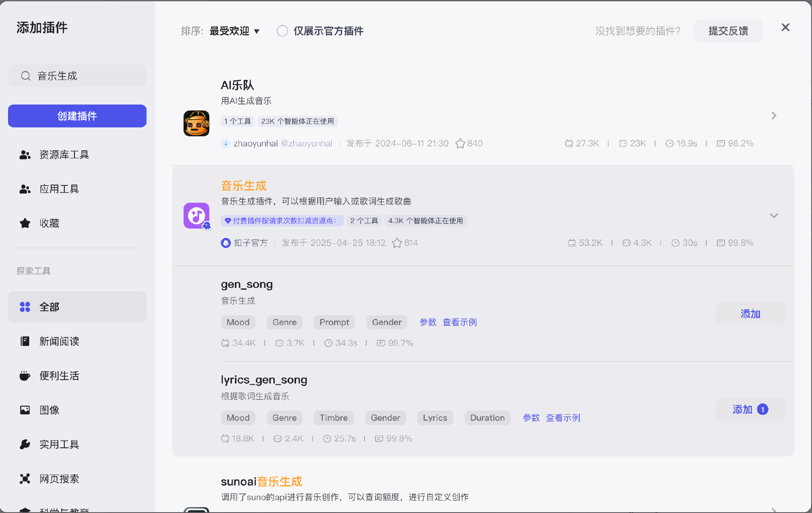The image size is (812, 513).
Task: Select the 资源库工具 people icon
Action: point(25,154)
